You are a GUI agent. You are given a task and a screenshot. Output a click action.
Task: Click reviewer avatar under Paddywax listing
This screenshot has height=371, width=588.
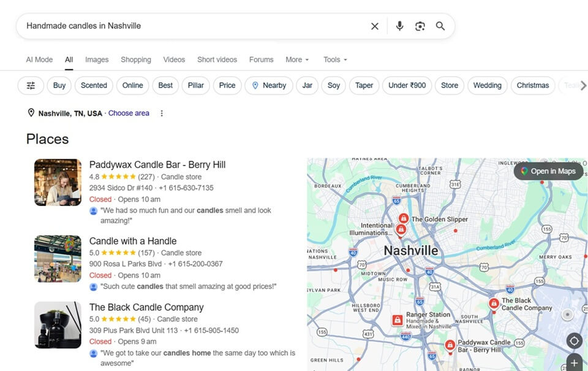click(93, 211)
